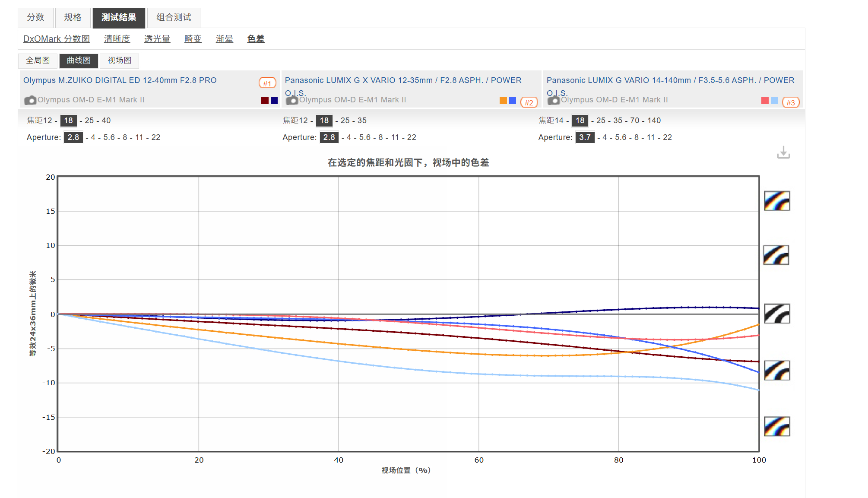868x498 pixels.
Task: Select focal length 70 for Panasonic 14-140mm
Action: 635,121
